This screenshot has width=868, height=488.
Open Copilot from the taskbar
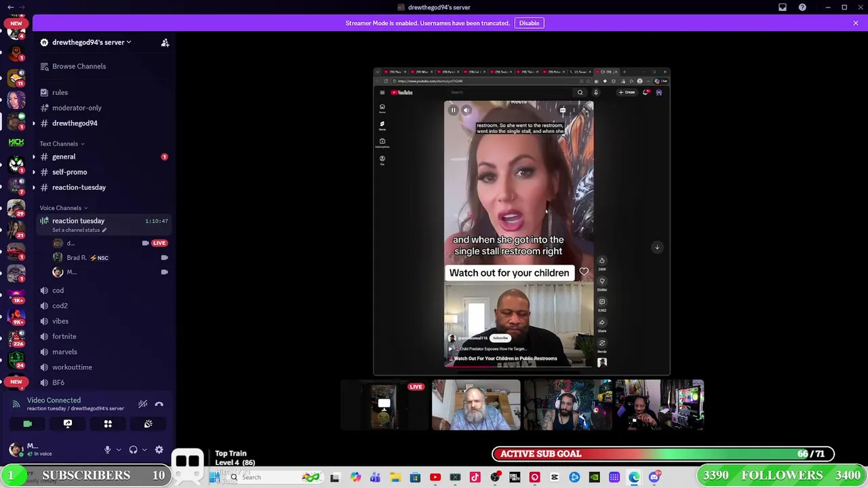coord(355,477)
